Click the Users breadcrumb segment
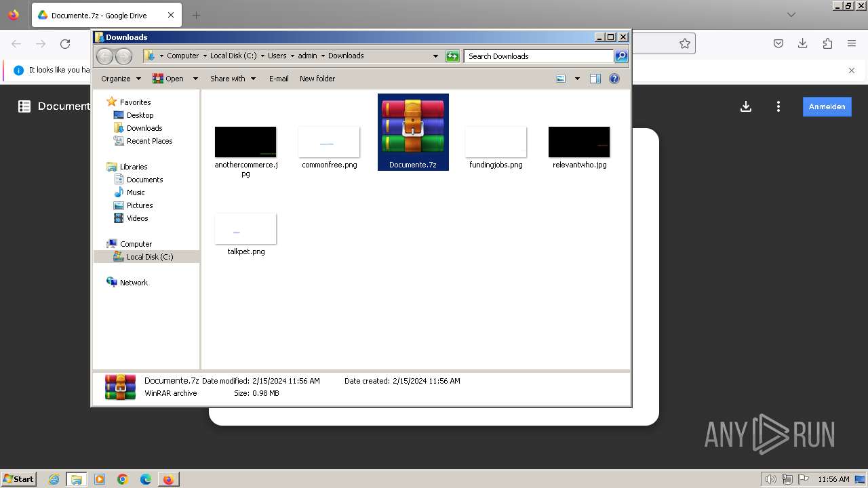868x488 pixels. [277, 56]
